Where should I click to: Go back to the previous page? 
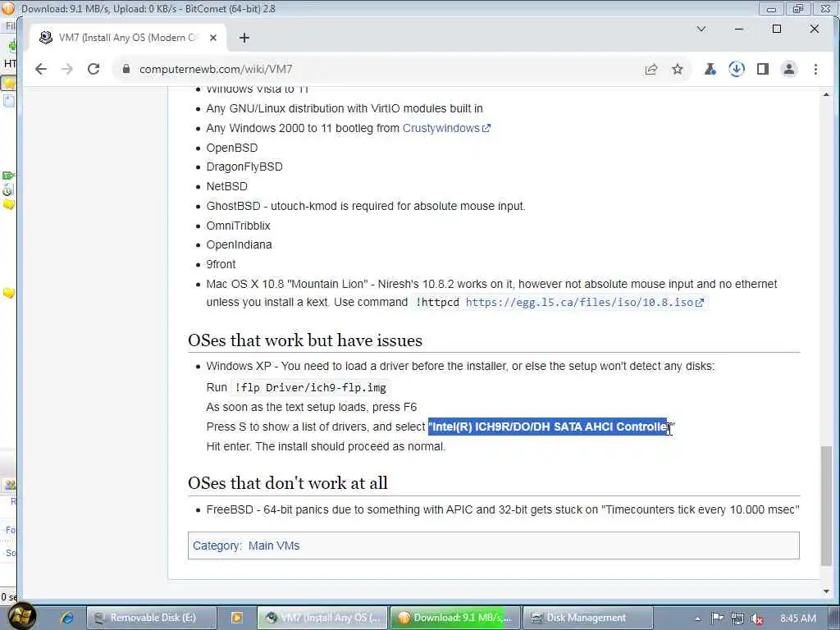pyautogui.click(x=41, y=69)
